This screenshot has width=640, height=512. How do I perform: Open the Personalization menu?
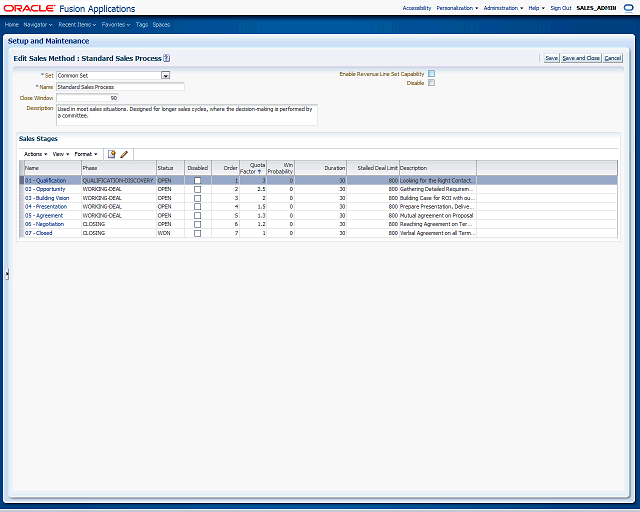tap(457, 8)
